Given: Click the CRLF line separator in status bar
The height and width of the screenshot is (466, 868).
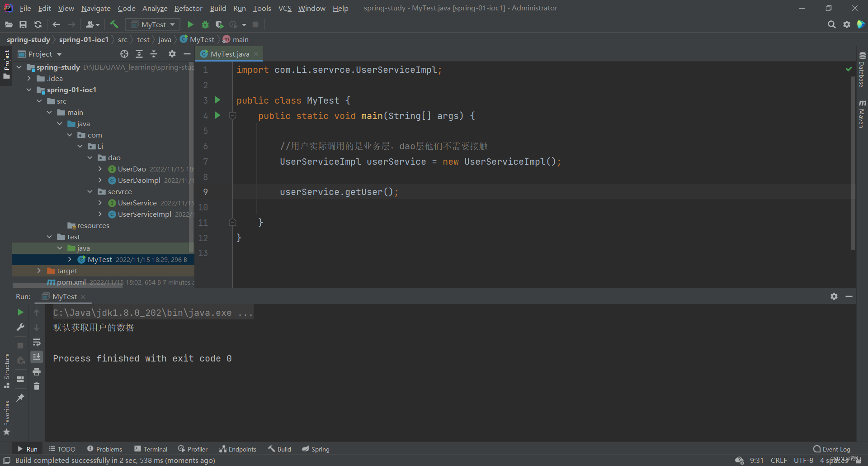Looking at the screenshot, I should pyautogui.click(x=779, y=461).
